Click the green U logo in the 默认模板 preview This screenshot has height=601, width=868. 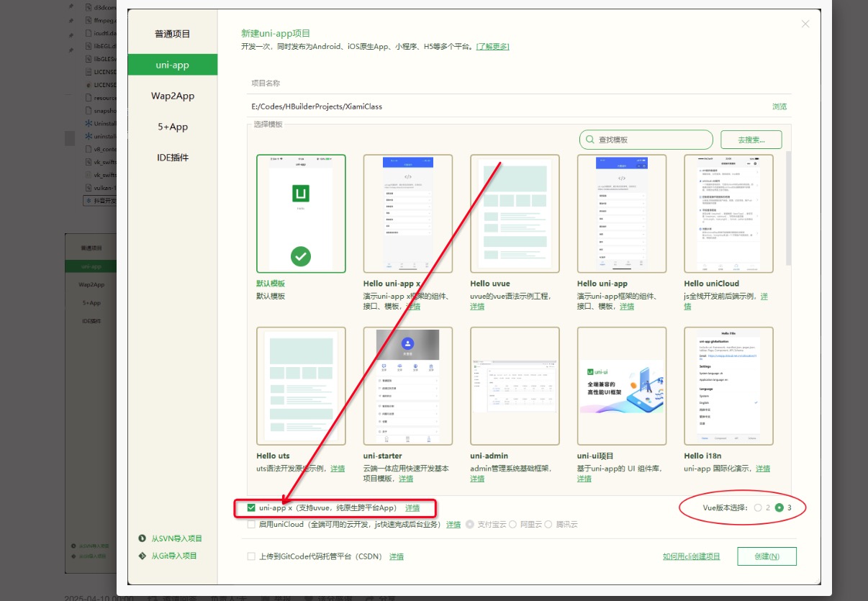tap(301, 193)
